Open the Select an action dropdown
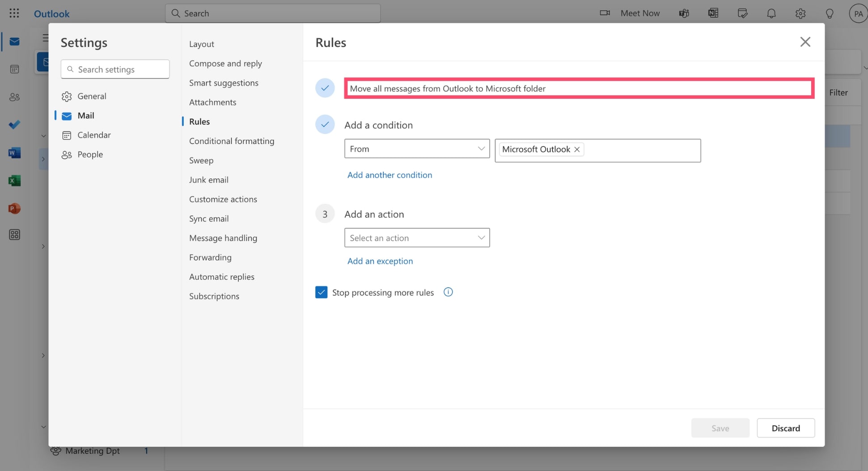 click(417, 238)
